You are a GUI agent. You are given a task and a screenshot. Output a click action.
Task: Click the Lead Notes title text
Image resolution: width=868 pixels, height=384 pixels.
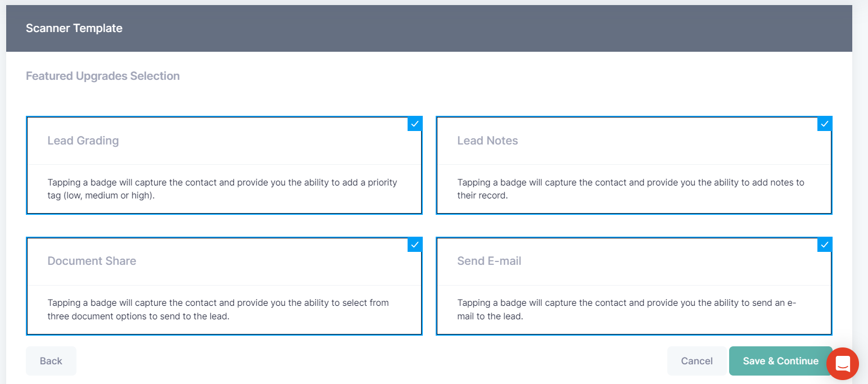click(x=487, y=141)
